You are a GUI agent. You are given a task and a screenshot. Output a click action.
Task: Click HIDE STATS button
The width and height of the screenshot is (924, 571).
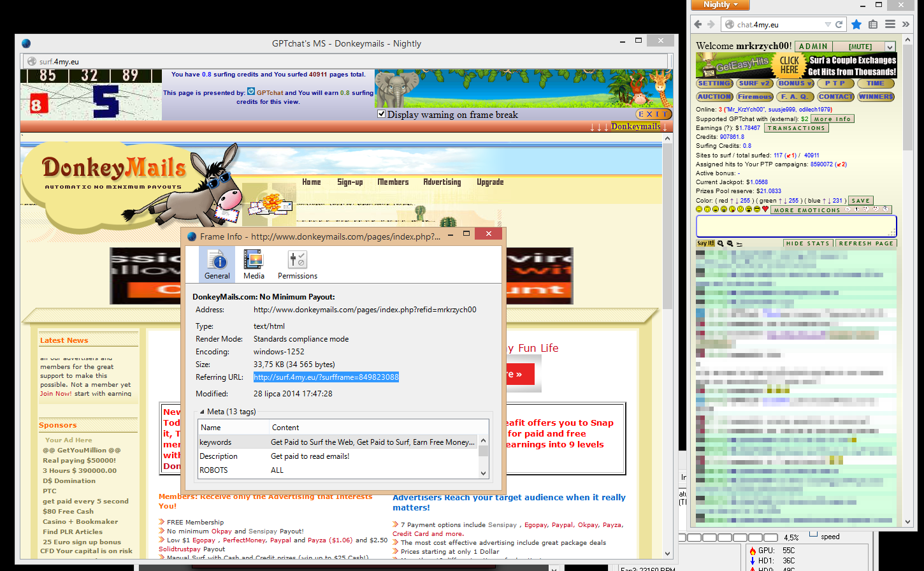[x=808, y=243]
